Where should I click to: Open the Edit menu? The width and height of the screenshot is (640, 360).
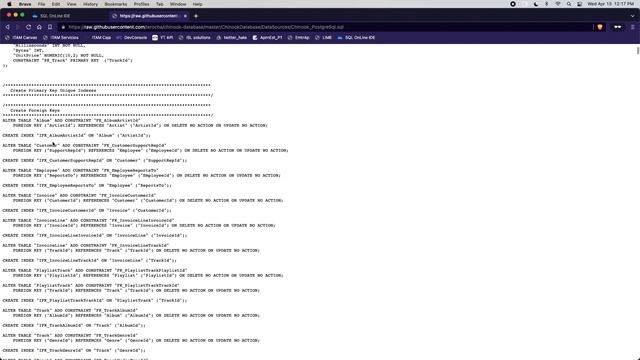coord(56,4)
